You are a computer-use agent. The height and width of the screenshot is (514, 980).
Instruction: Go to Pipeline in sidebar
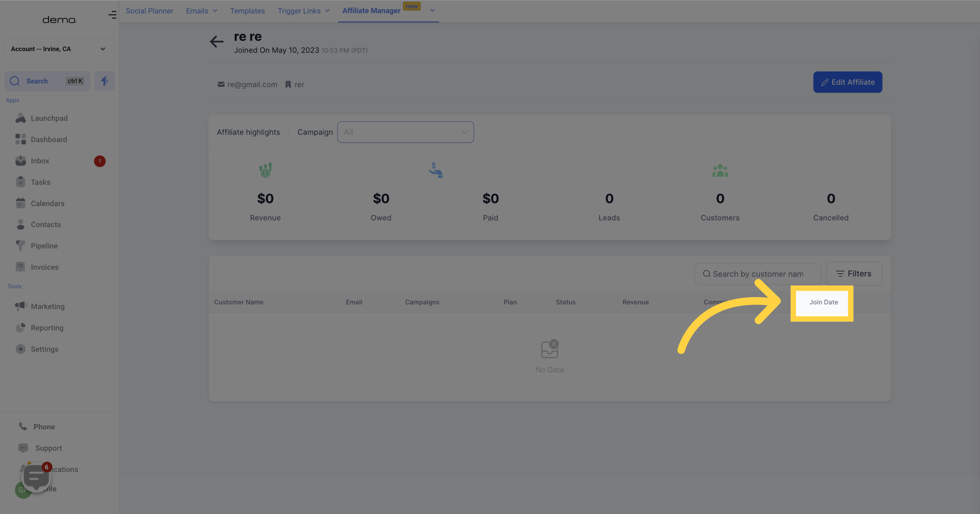pos(44,246)
